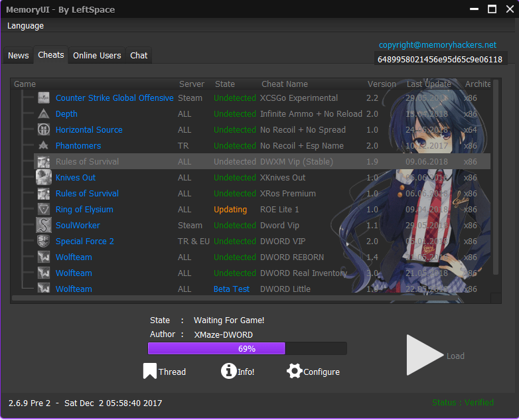The width and height of the screenshot is (519, 420).
Task: Click icon of Rules of Survival XRos Premium row
Action: tap(44, 193)
